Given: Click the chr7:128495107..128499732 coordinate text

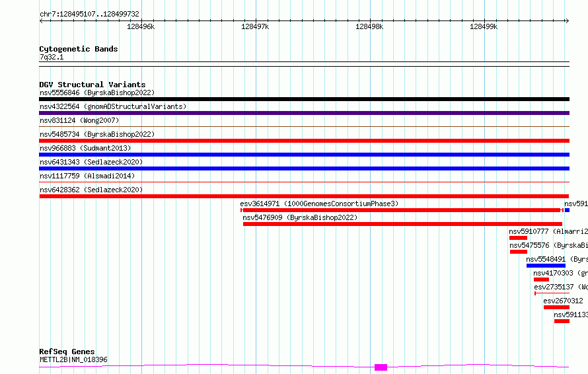Looking at the screenshot, I should point(89,15).
